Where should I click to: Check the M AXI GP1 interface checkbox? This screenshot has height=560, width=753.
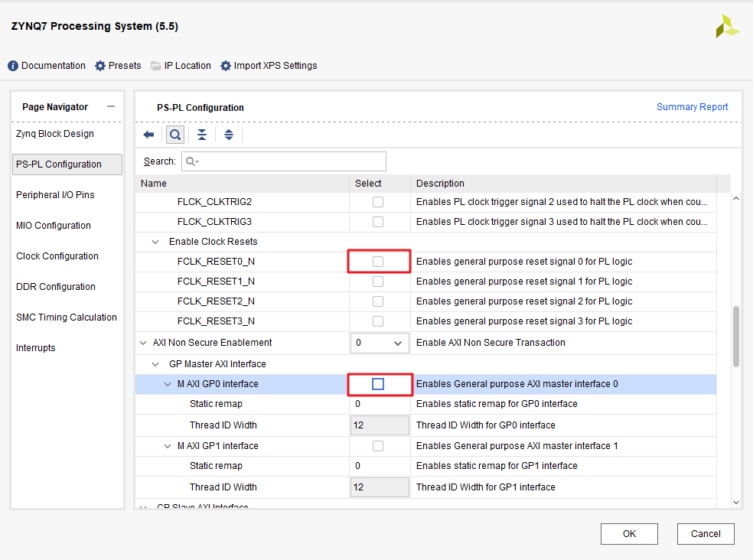click(x=378, y=446)
